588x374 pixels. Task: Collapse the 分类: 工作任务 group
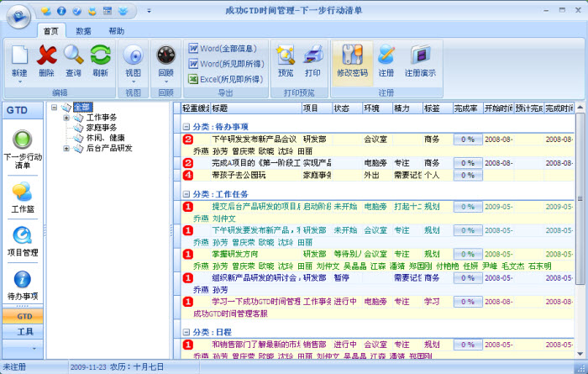186,194
